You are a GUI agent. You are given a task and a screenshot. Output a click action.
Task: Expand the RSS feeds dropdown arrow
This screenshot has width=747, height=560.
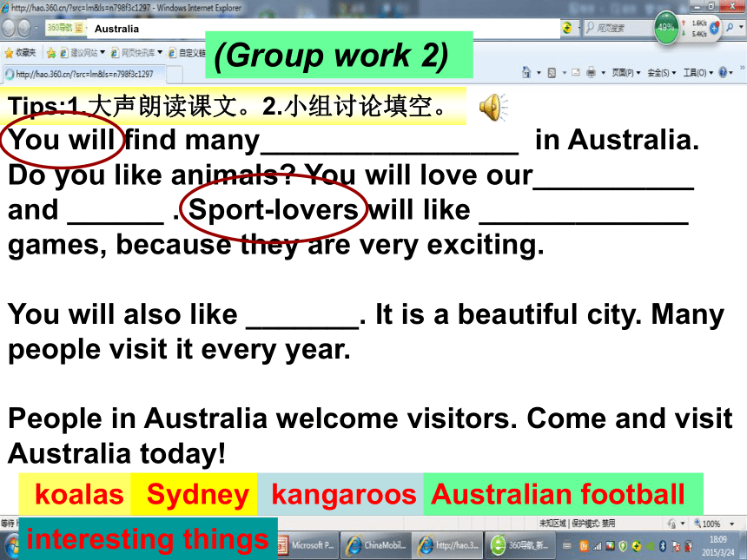point(564,73)
